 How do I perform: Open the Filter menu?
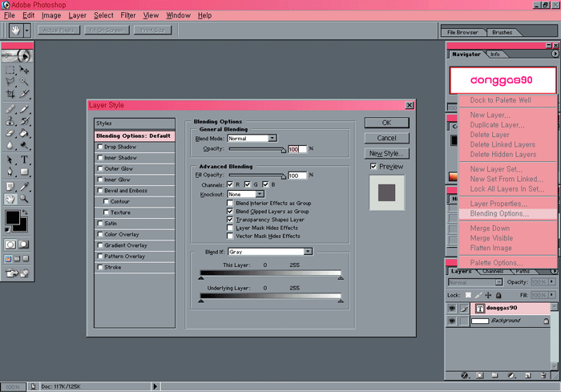(x=128, y=15)
